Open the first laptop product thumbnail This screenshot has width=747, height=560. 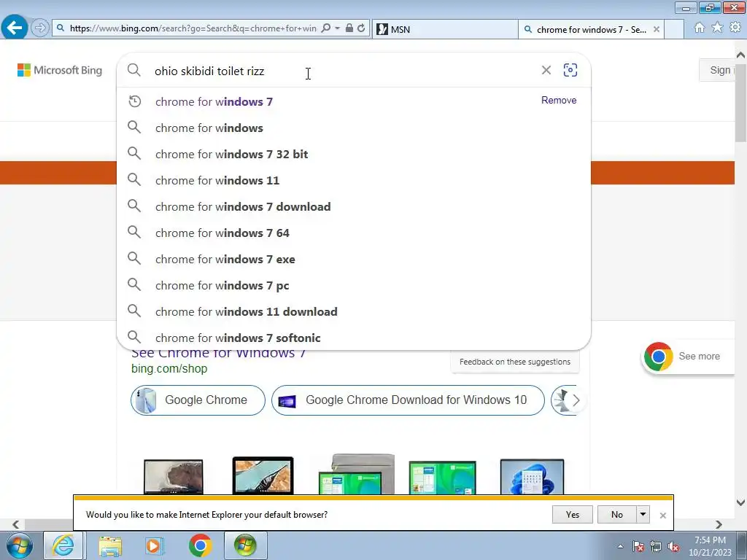174,476
